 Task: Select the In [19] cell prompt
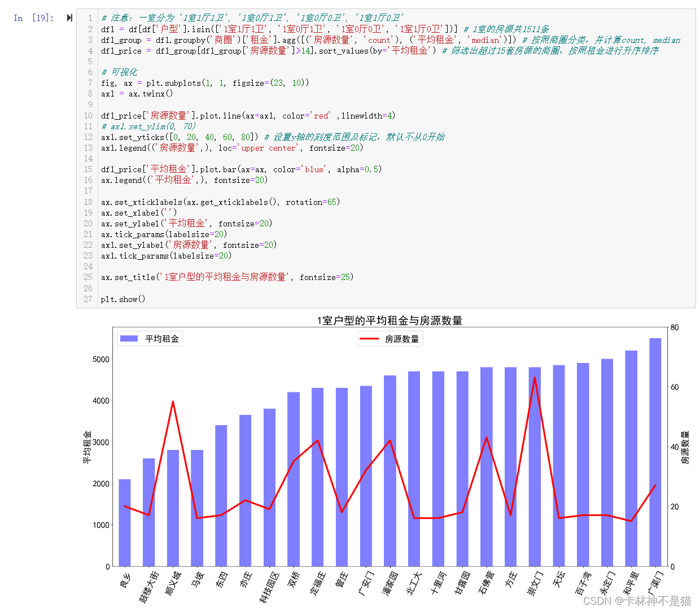33,18
